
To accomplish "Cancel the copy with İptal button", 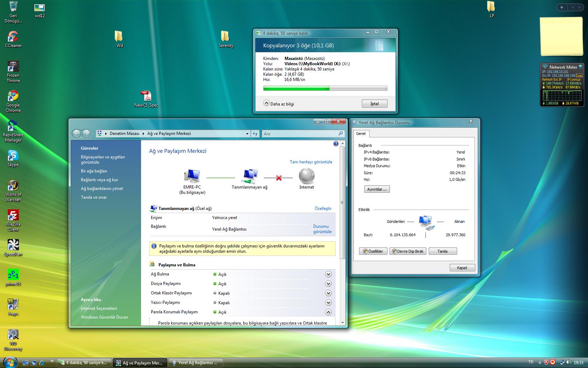I will tap(374, 104).
